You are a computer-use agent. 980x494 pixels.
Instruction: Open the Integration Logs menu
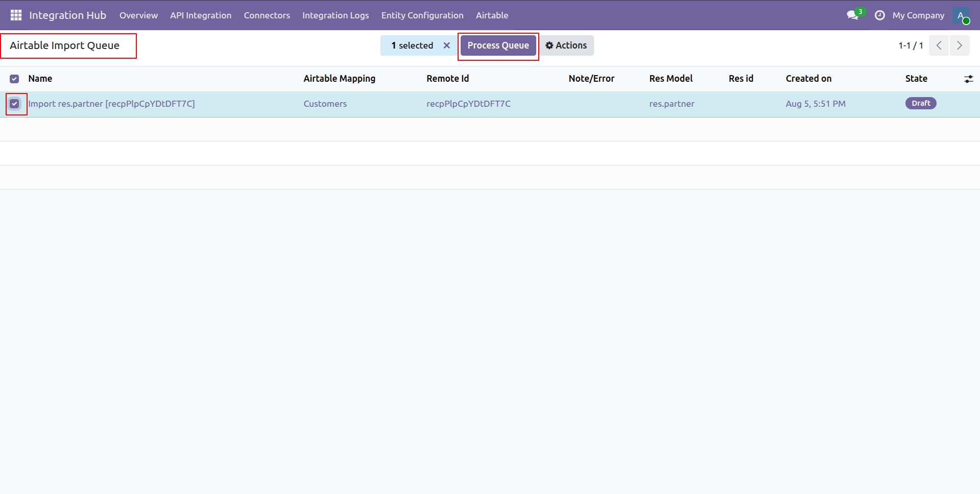coord(336,15)
